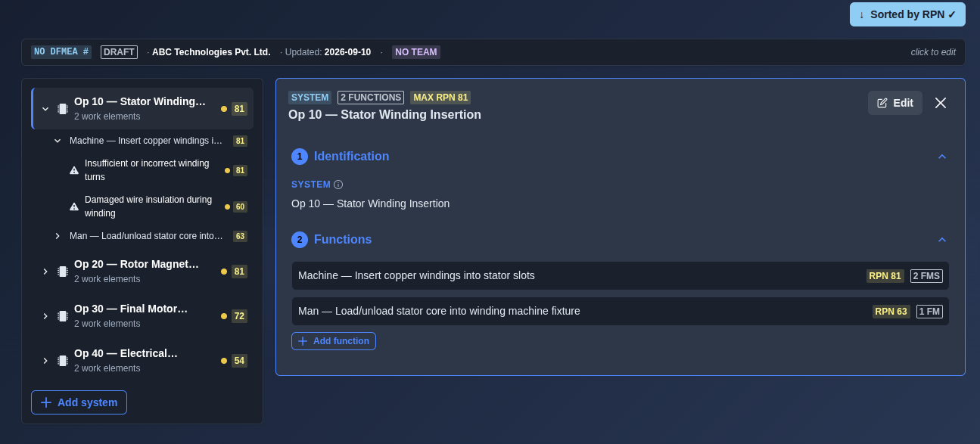Click the Add function button

[x=334, y=341]
